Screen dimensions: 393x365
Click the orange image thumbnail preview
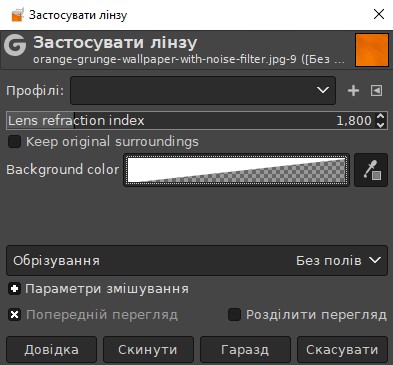pos(372,50)
